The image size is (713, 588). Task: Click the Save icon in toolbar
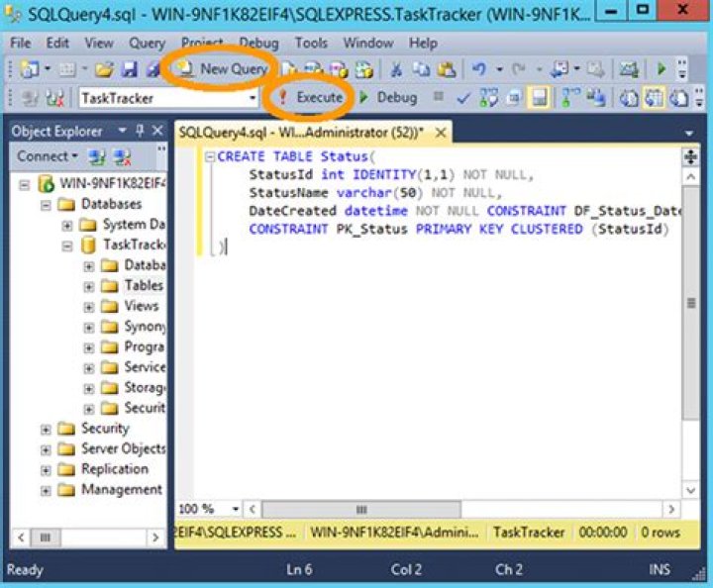click(x=129, y=69)
